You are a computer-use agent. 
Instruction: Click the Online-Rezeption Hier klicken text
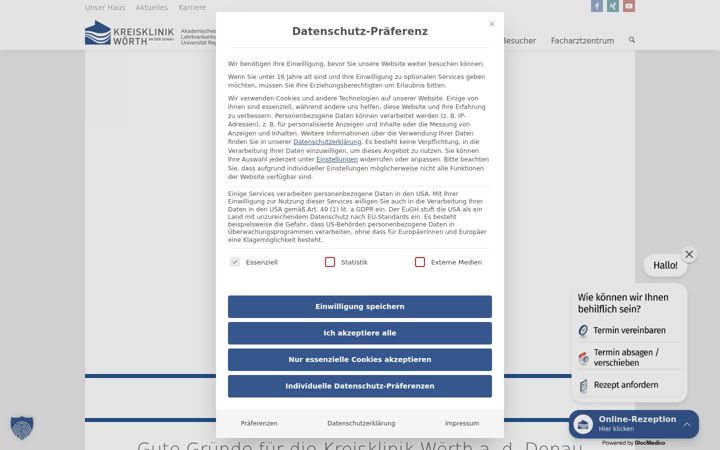pyautogui.click(x=616, y=429)
